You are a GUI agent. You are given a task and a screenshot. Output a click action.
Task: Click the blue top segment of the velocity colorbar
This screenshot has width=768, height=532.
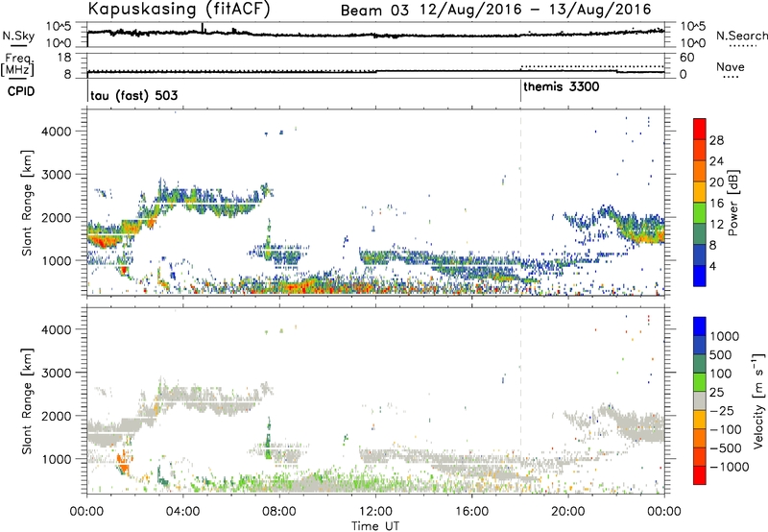pos(700,326)
